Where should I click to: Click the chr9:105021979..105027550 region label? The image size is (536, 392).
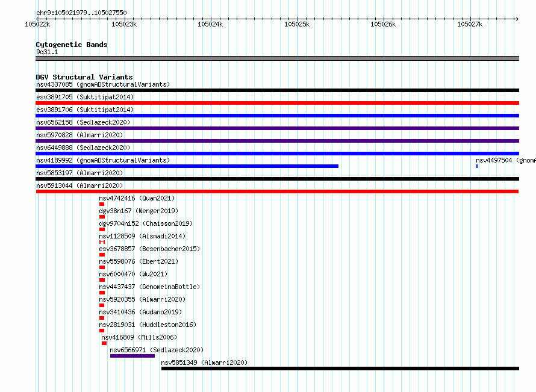[81, 13]
